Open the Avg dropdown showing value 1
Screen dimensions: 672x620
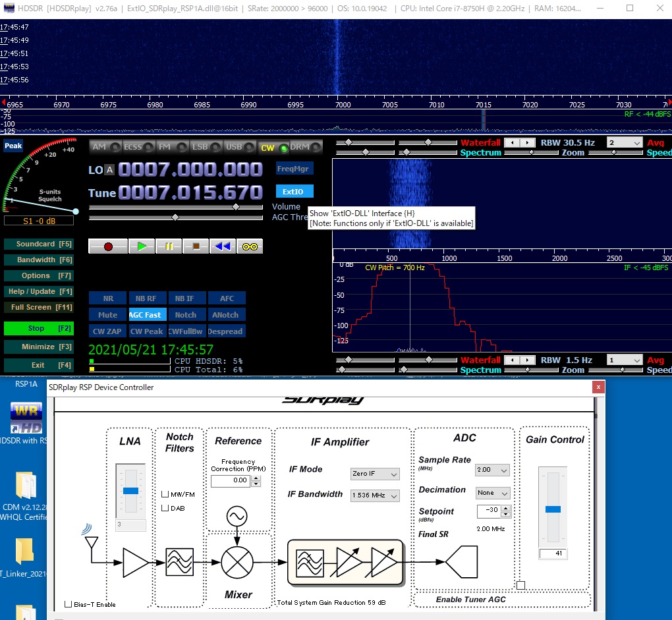point(625,360)
